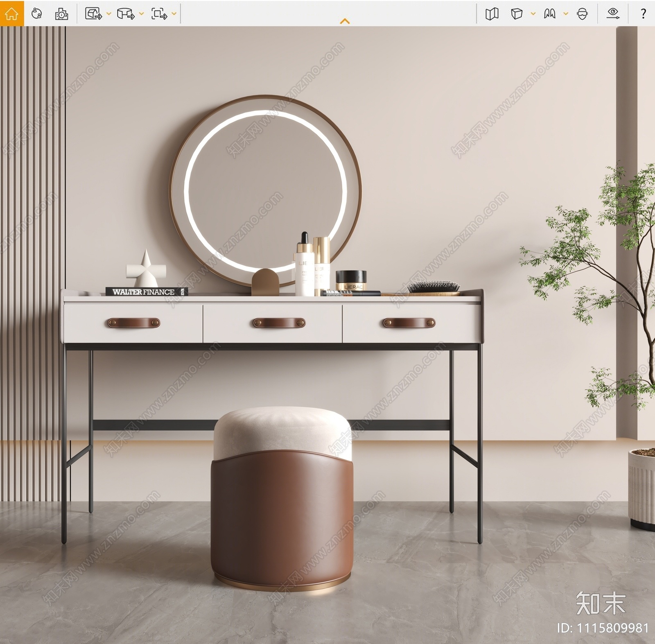Click the walk/fly mode wings icon

(x=549, y=14)
